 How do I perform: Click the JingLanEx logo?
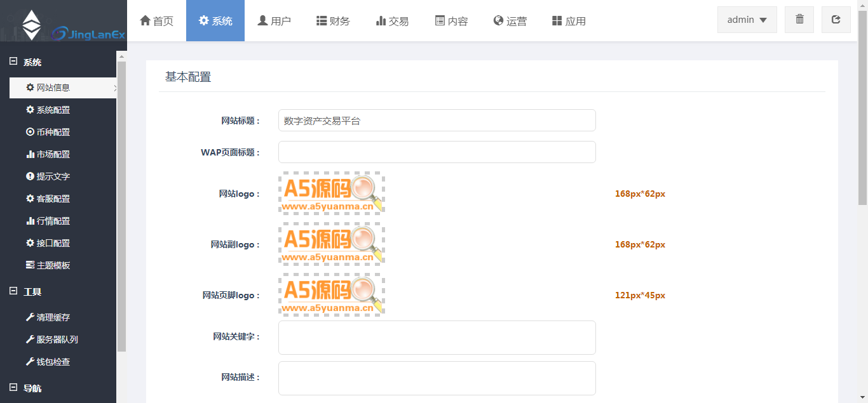[64, 25]
